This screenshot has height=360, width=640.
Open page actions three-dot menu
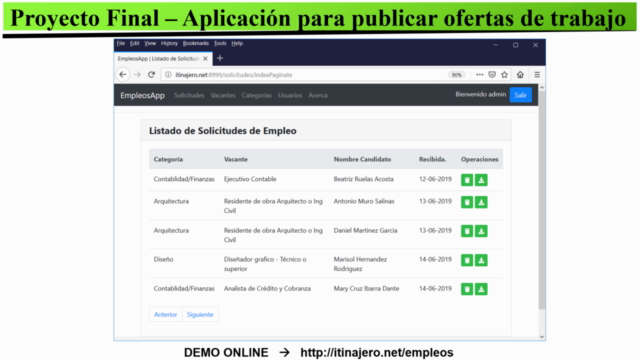point(480,75)
